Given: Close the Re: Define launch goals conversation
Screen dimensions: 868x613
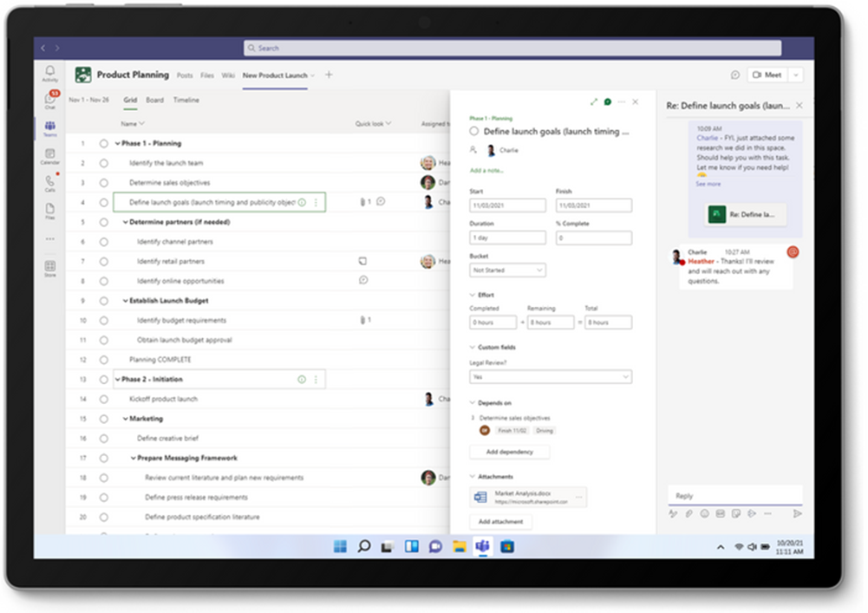Looking at the screenshot, I should 799,105.
